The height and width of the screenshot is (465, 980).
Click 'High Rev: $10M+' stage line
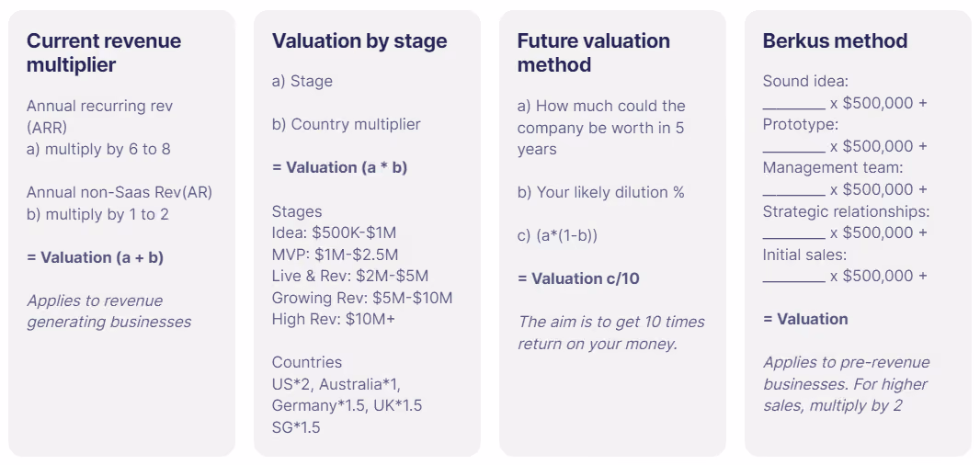[x=333, y=320]
